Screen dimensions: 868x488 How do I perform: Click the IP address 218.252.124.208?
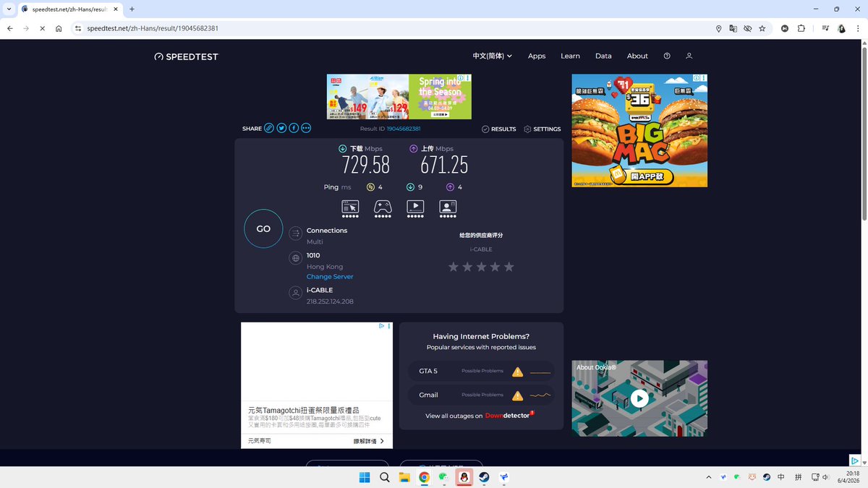pos(330,301)
